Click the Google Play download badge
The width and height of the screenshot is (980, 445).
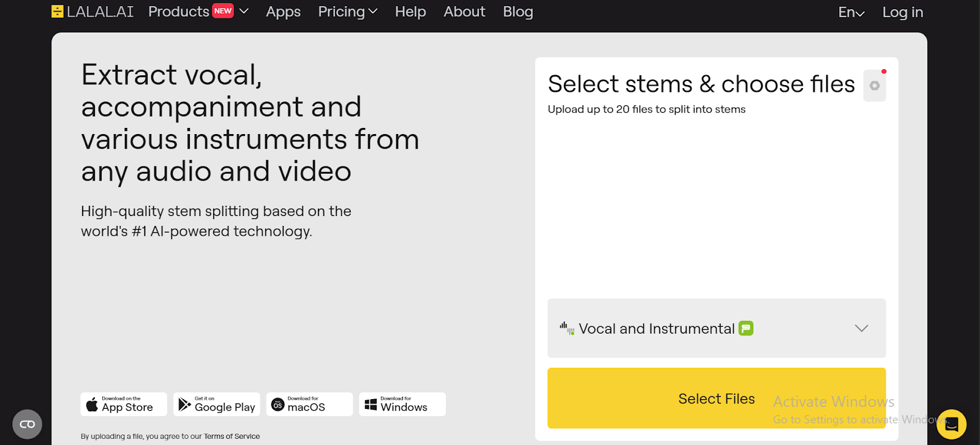coord(217,405)
